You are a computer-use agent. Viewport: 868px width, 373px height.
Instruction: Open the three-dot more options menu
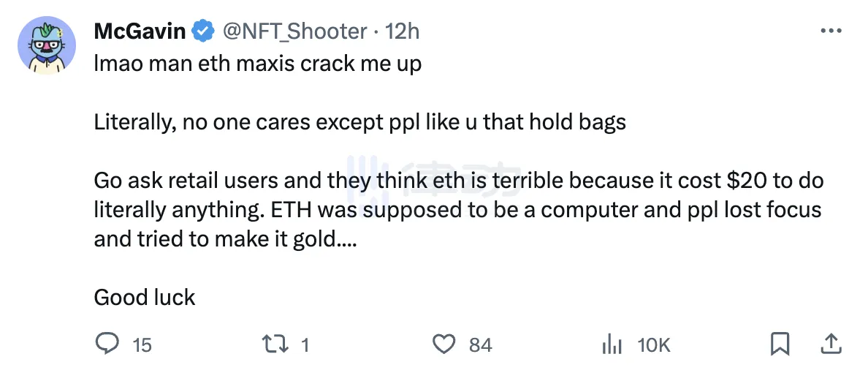[831, 31]
